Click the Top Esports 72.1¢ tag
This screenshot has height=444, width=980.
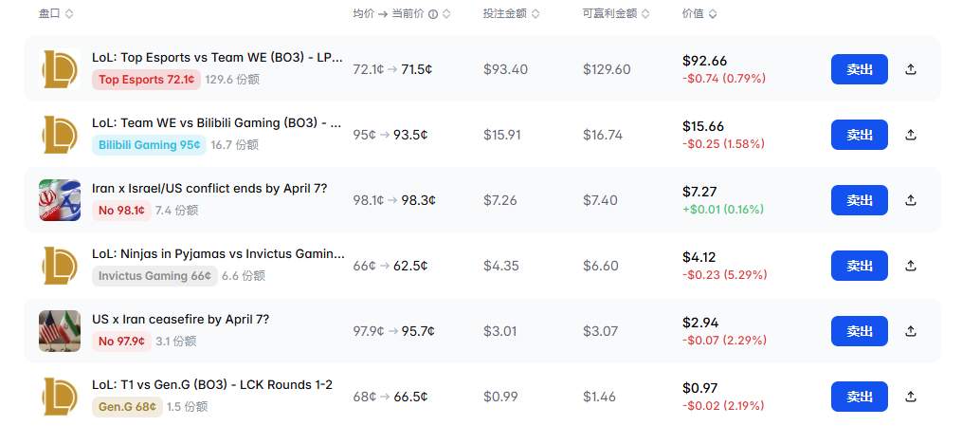146,80
